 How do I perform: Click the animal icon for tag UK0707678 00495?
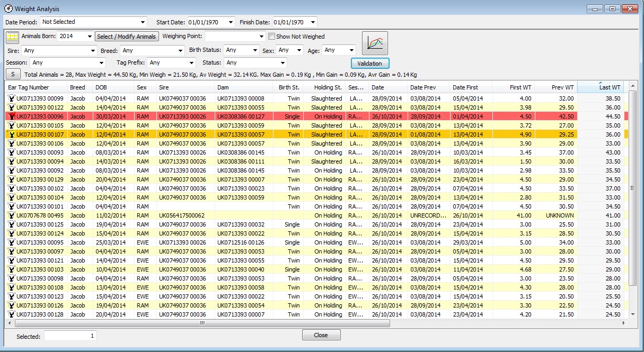(11, 215)
